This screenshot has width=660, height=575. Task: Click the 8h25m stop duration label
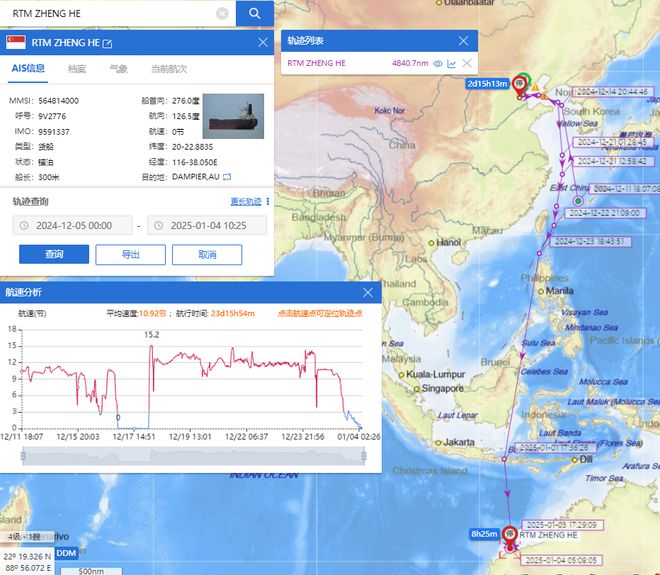484,534
